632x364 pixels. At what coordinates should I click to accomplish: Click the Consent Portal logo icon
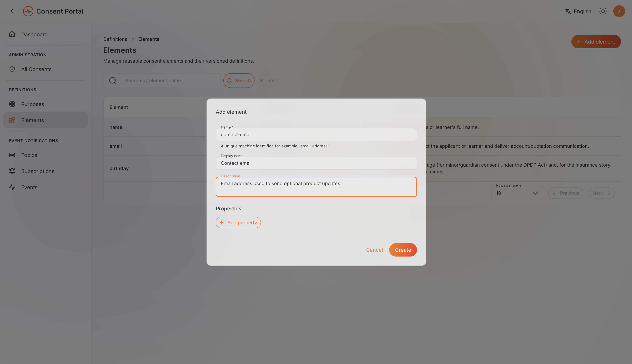[x=28, y=11]
